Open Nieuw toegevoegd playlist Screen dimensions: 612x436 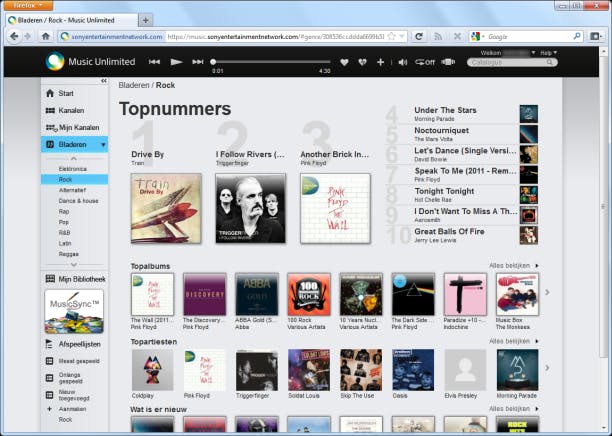tap(74, 395)
